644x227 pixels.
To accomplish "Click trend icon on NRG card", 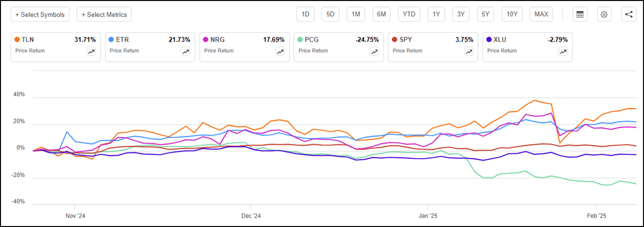I will 280,51.
